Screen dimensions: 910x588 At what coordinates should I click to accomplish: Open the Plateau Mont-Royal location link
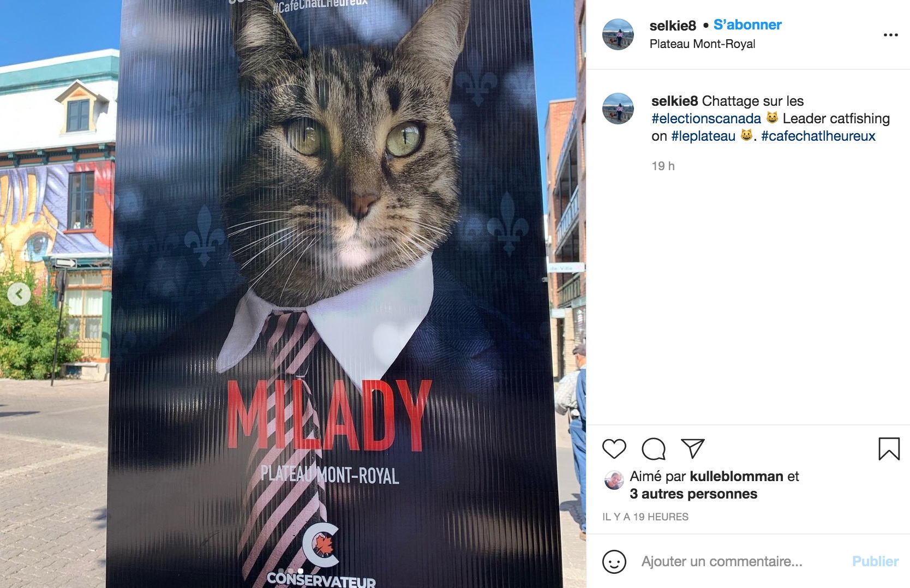tap(702, 44)
